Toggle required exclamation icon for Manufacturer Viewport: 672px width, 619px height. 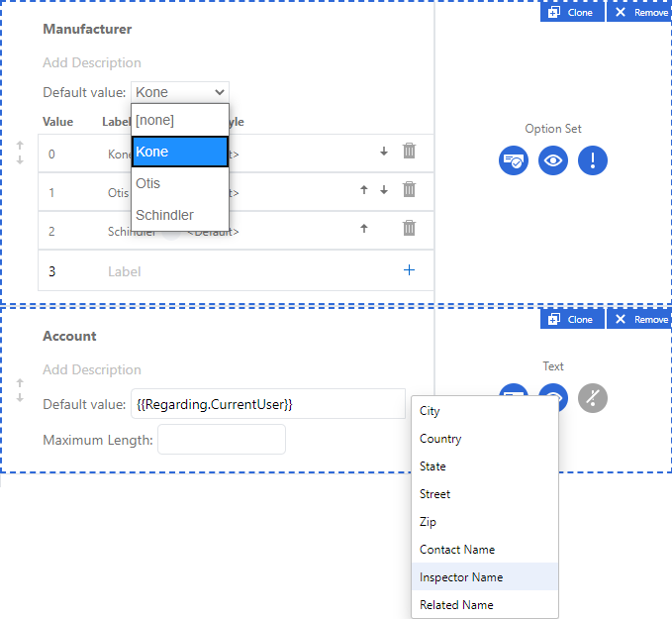pos(593,161)
